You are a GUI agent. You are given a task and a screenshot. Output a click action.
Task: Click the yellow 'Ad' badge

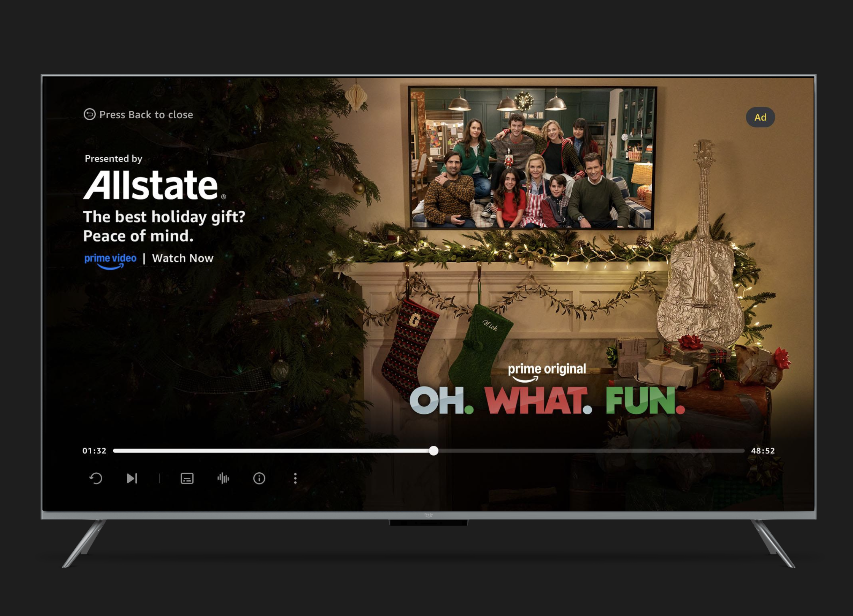point(760,117)
